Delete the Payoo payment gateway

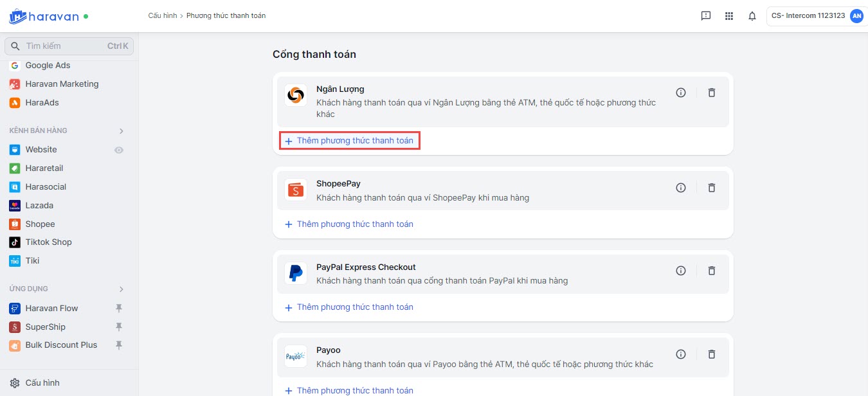pos(712,354)
